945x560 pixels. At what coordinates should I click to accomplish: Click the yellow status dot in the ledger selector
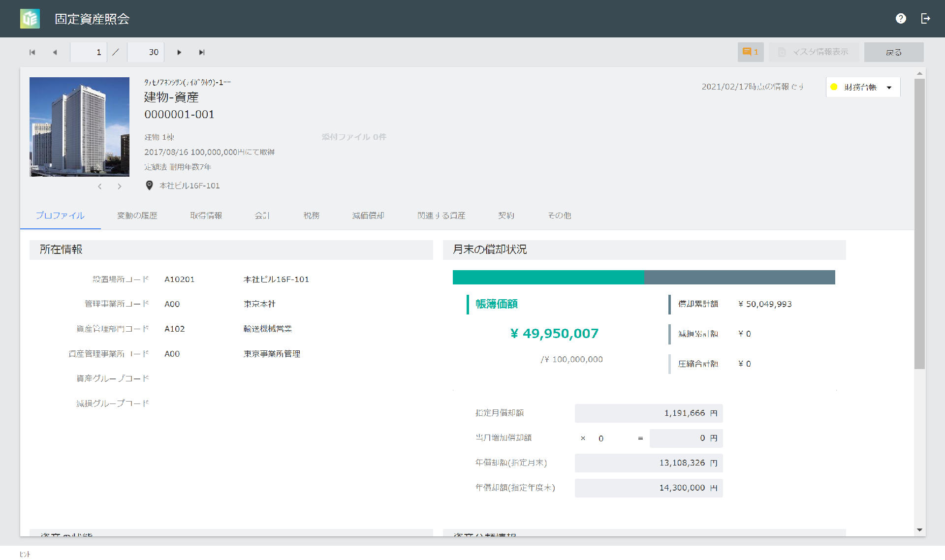[x=834, y=87]
